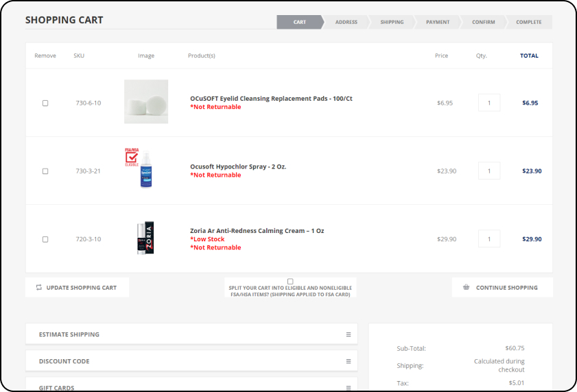The width and height of the screenshot is (577, 392).
Task: Click the basket icon beside Continue Shopping
Action: click(467, 287)
